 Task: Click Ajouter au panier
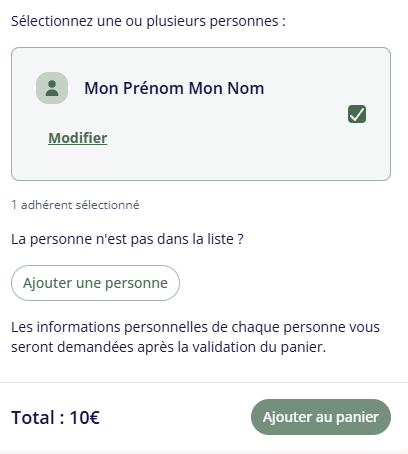[x=321, y=417]
